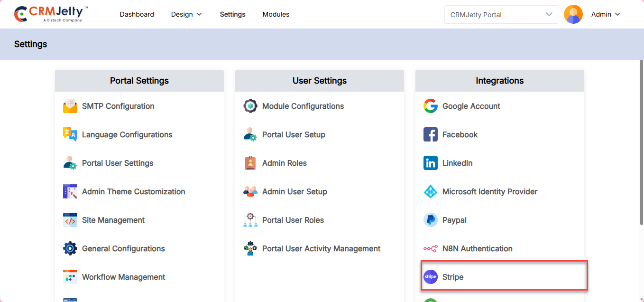Click the CRMJetty logo in header

(51, 14)
